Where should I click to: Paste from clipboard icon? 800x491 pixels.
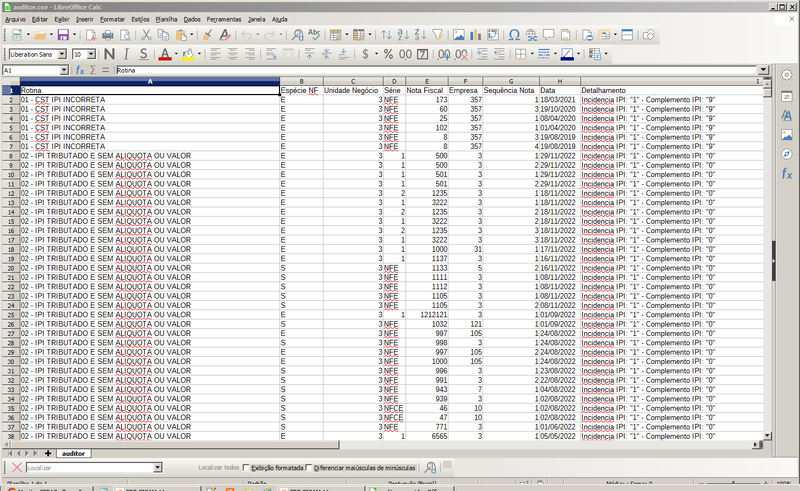(x=181, y=35)
